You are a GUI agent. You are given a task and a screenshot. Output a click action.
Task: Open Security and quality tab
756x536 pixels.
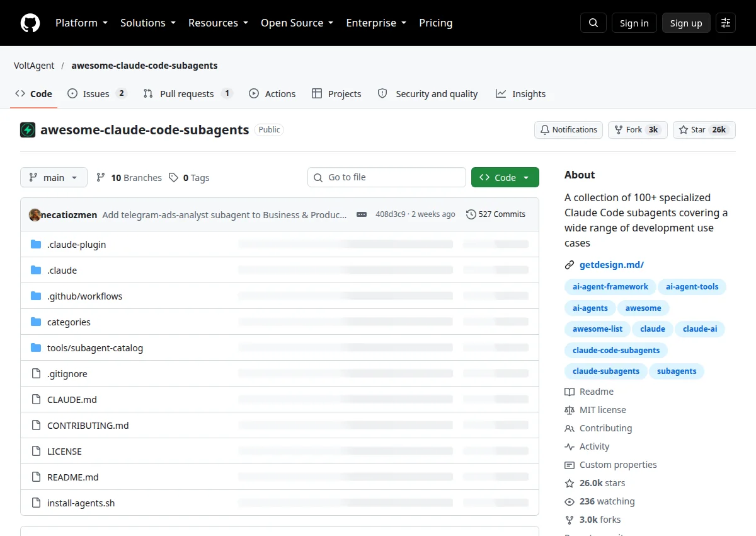(427, 93)
